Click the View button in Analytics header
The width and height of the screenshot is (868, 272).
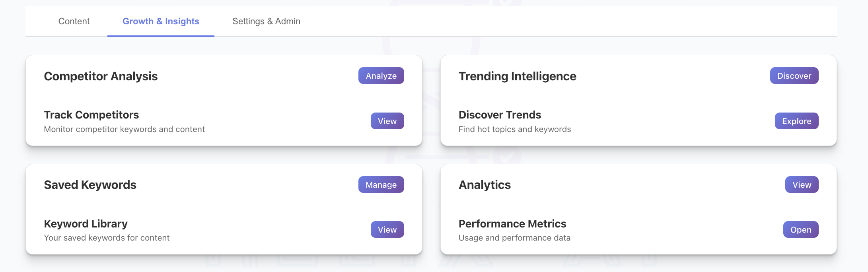pos(801,185)
